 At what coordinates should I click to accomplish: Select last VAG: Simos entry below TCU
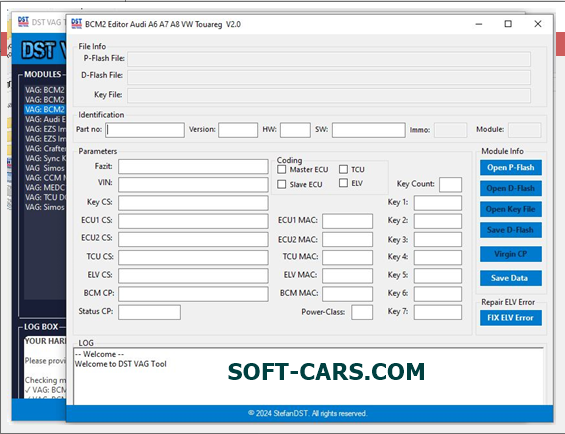coord(45,207)
